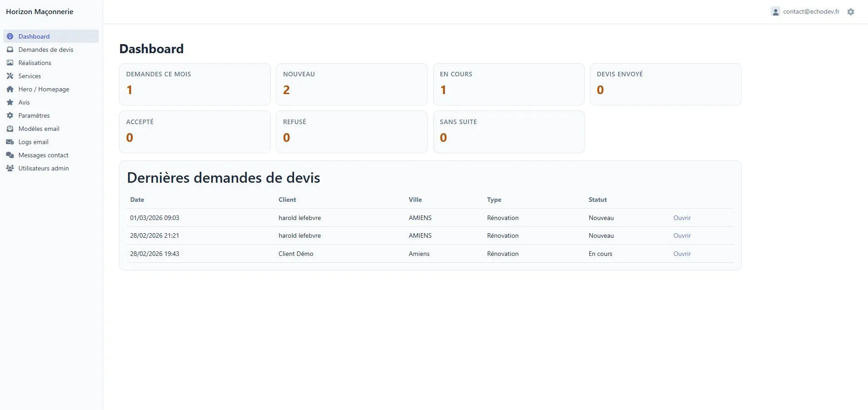Click the Avis star icon
Image resolution: width=868 pixels, height=410 pixels.
10,102
